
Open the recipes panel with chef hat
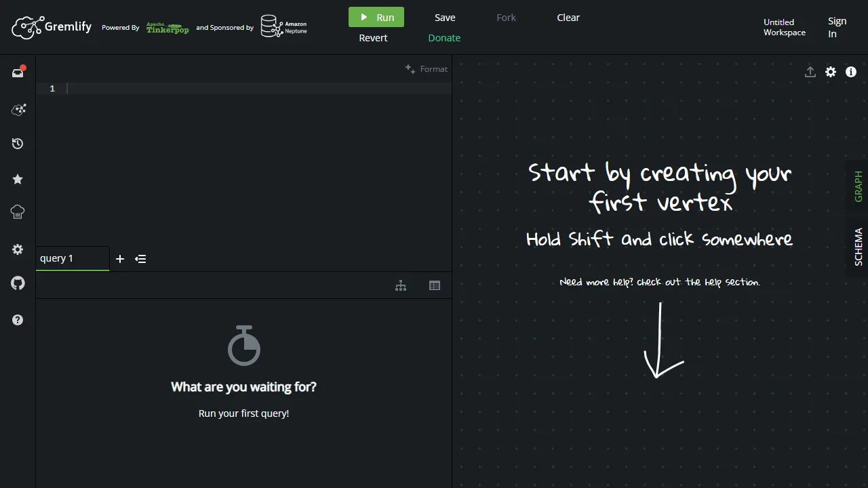click(x=18, y=211)
